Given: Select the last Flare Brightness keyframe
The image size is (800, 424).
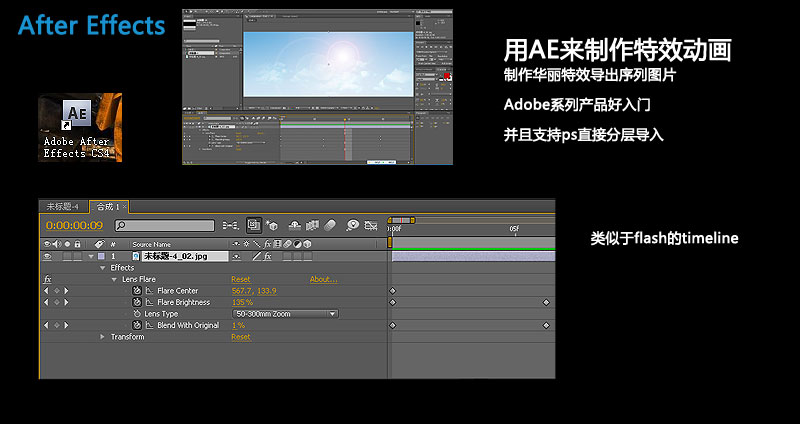Looking at the screenshot, I should tap(546, 302).
